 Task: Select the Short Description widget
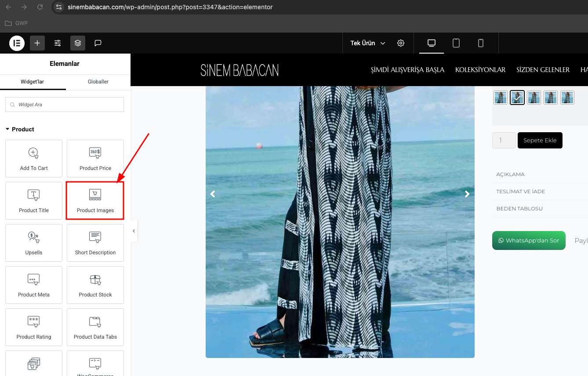[95, 243]
